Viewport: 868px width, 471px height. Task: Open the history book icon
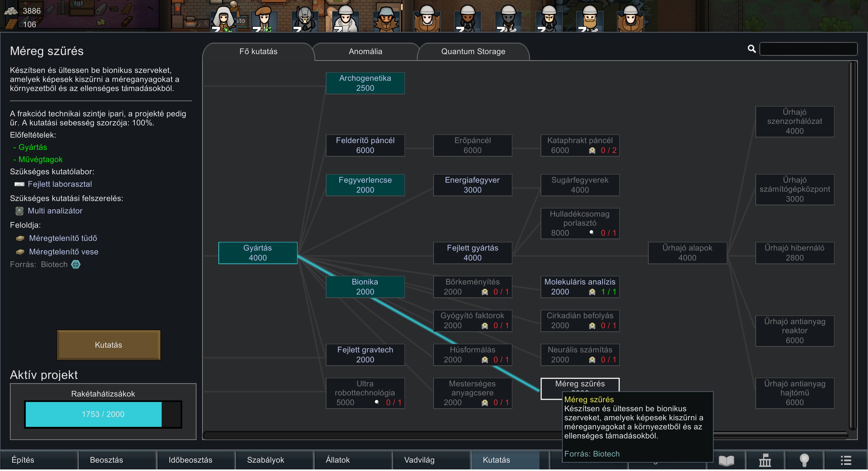(x=726, y=461)
